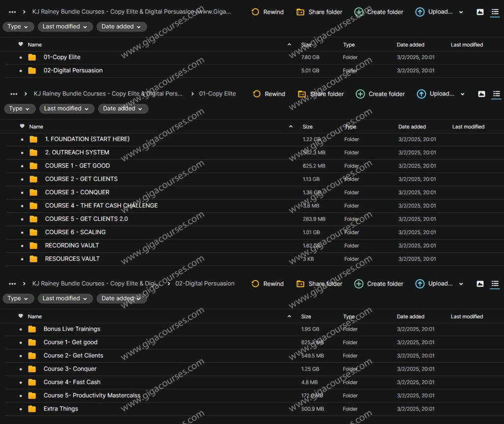This screenshot has width=504, height=424.
Task: Click the folder icon next to RECORDING VAULT
Action: click(33, 245)
